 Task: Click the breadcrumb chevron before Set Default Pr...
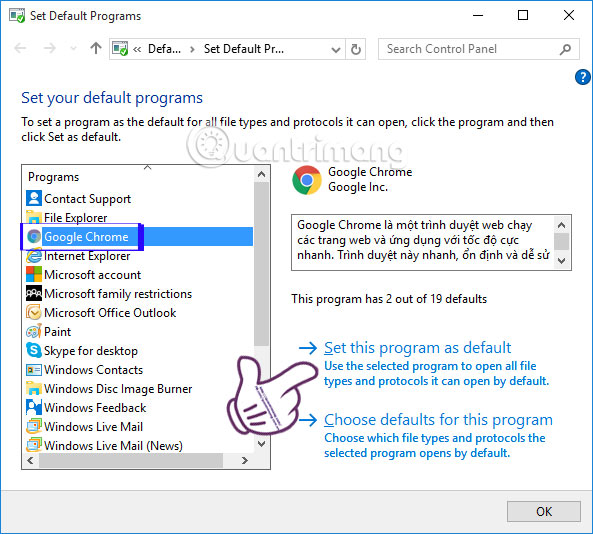tap(192, 50)
